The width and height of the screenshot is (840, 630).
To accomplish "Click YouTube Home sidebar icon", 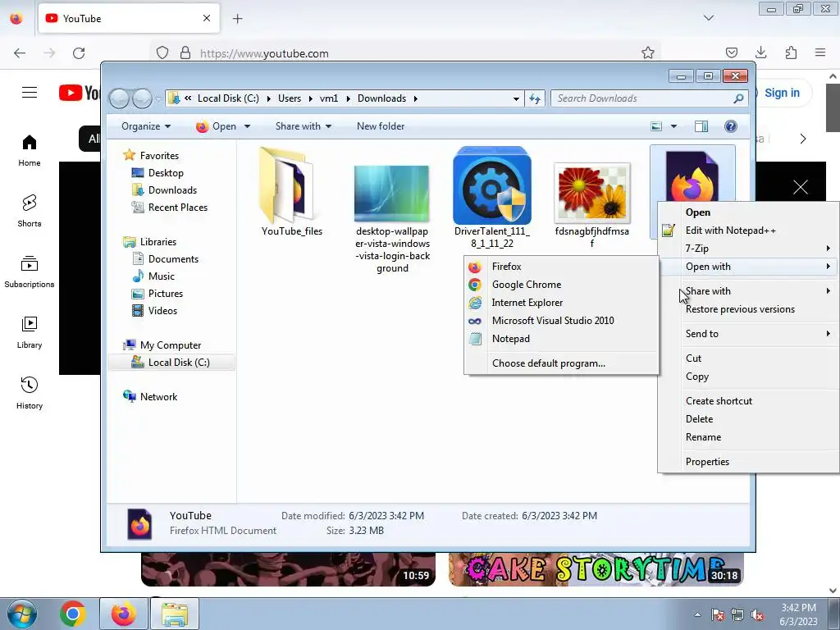I will click(30, 150).
